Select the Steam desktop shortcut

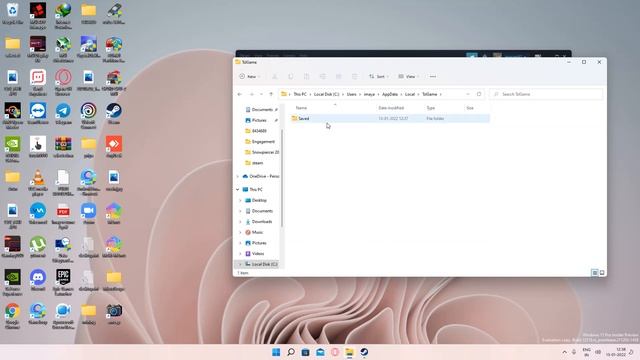point(113,114)
